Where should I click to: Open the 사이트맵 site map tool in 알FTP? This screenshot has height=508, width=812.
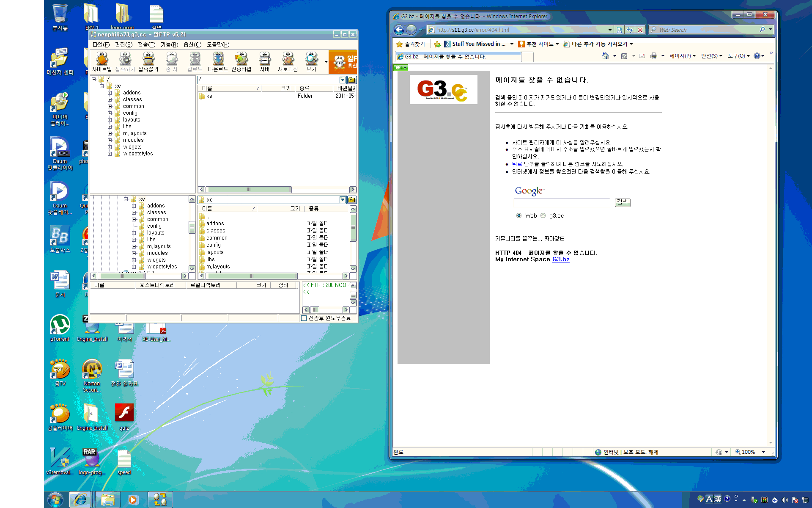(x=102, y=62)
